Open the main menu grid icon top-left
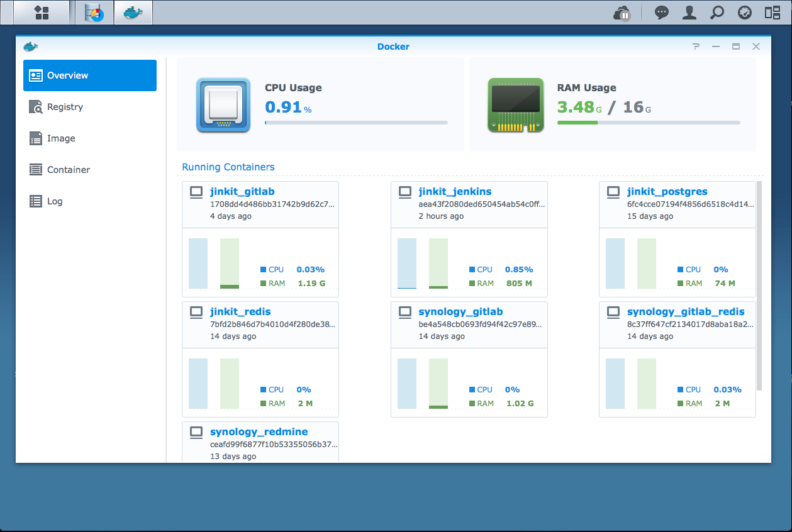This screenshot has width=792, height=532. point(42,11)
